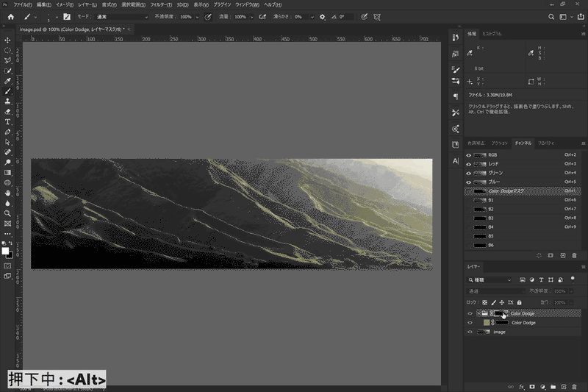Select the Hand tool
The height and width of the screenshot is (392, 588).
[x=7, y=193]
